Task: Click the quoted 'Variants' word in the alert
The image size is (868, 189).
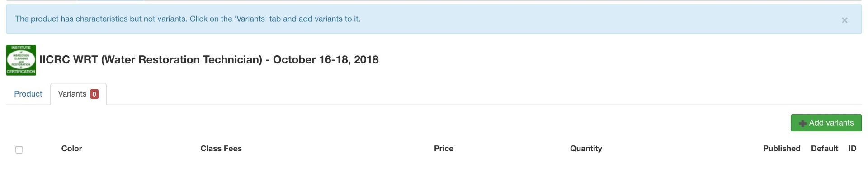Action: (x=250, y=19)
